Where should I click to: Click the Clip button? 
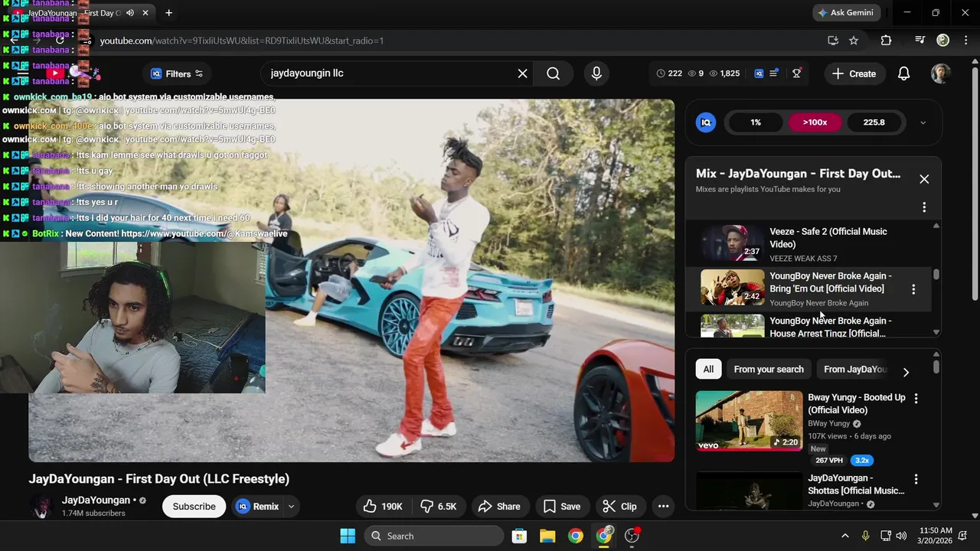coord(619,507)
